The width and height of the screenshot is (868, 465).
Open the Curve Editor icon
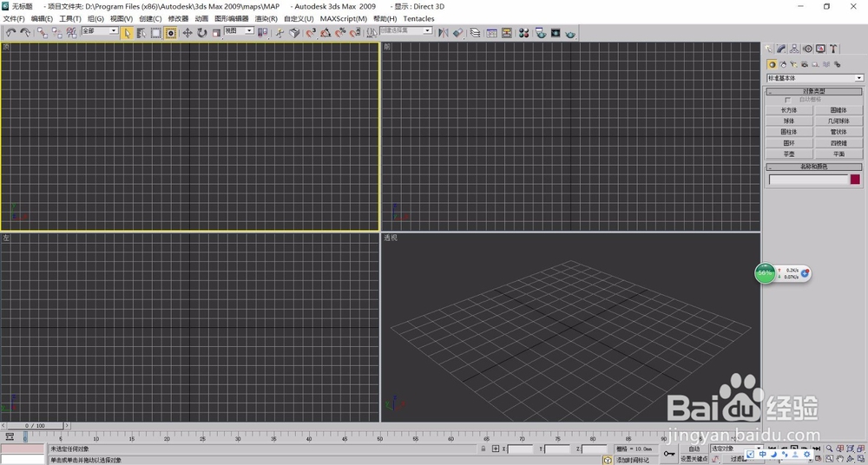tap(491, 33)
